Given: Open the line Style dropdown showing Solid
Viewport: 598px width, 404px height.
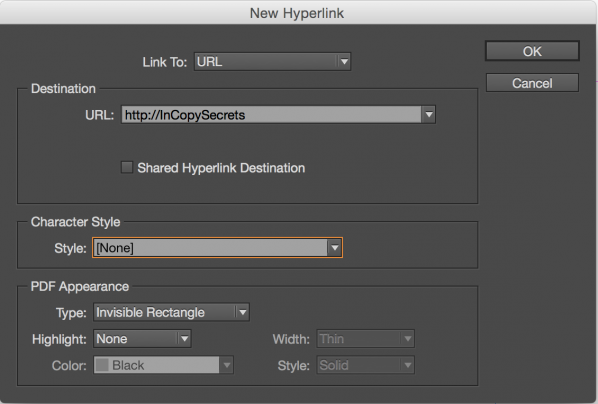Looking at the screenshot, I should pyautogui.click(x=365, y=365).
